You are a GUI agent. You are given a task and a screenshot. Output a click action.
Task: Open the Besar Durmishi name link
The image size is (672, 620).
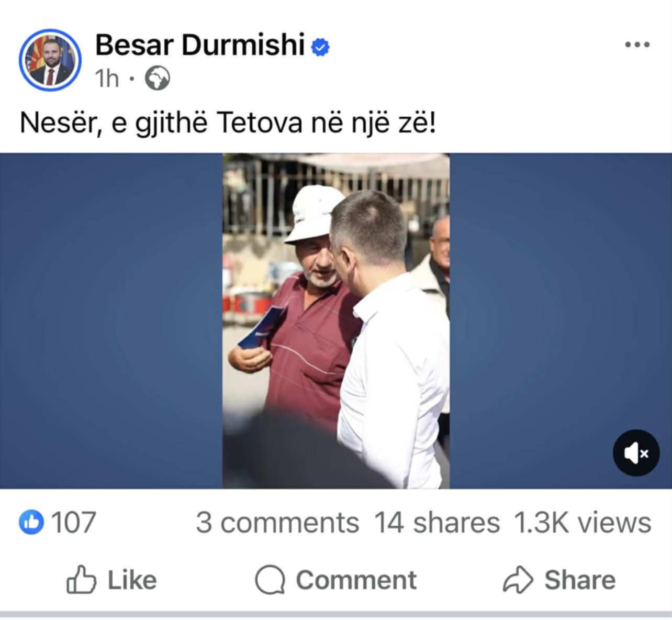tap(200, 45)
